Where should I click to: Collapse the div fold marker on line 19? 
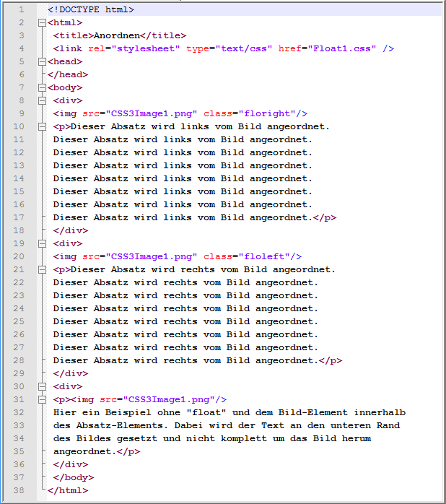(x=42, y=244)
